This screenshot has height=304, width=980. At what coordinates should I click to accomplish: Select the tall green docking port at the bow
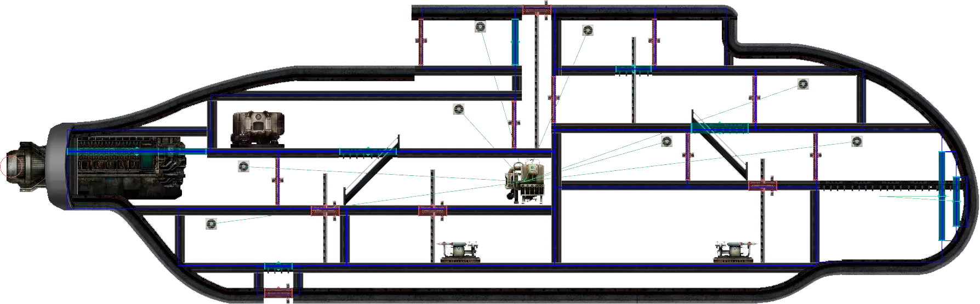click(942, 196)
